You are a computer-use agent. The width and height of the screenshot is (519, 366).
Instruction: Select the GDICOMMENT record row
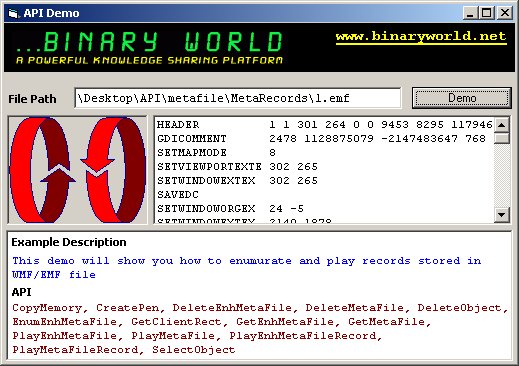point(324,139)
